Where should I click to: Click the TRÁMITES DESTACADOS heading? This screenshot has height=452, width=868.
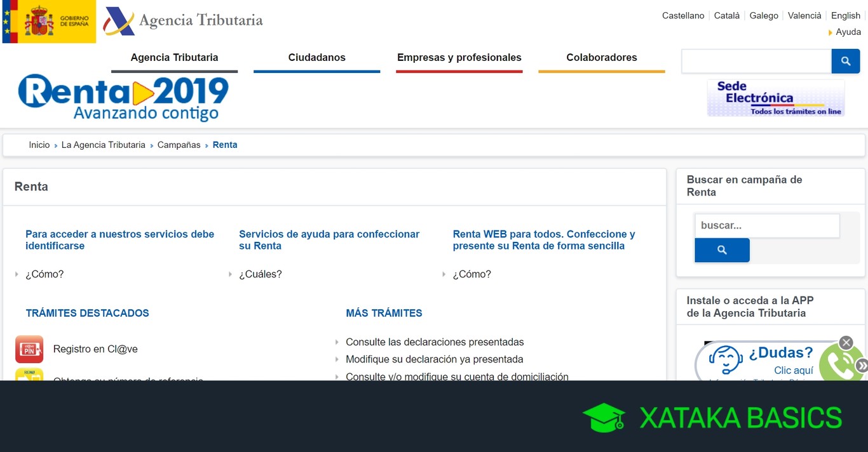[88, 313]
